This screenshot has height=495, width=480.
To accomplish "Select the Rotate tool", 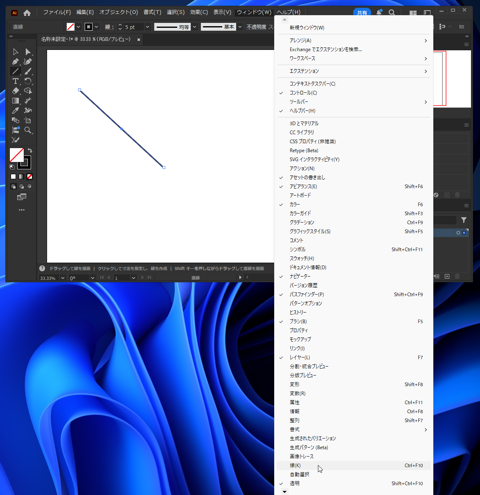I will coord(28,81).
